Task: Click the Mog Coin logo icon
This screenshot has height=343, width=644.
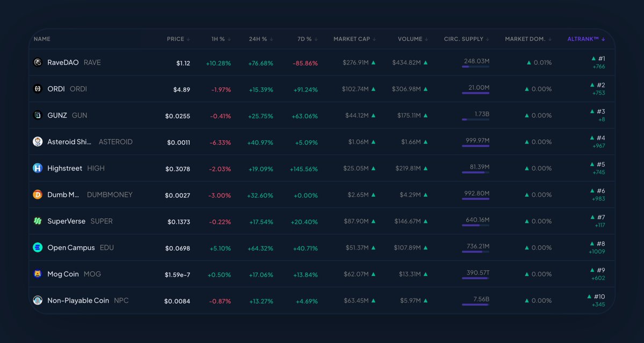Action: [x=38, y=274]
